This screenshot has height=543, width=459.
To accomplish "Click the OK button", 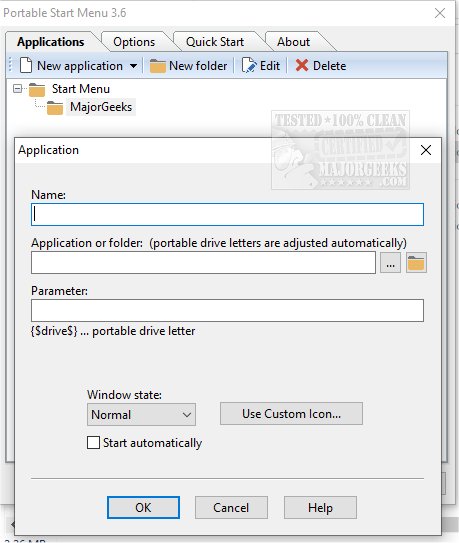I will [143, 507].
